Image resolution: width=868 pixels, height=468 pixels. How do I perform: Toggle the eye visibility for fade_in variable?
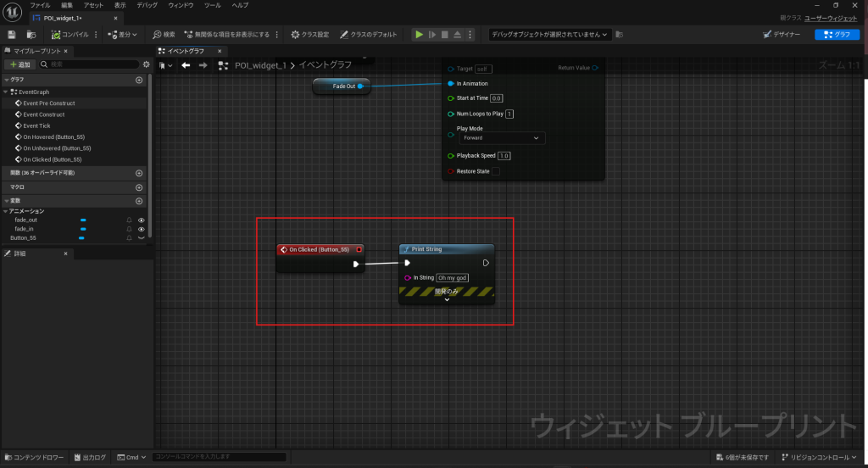pos(142,229)
